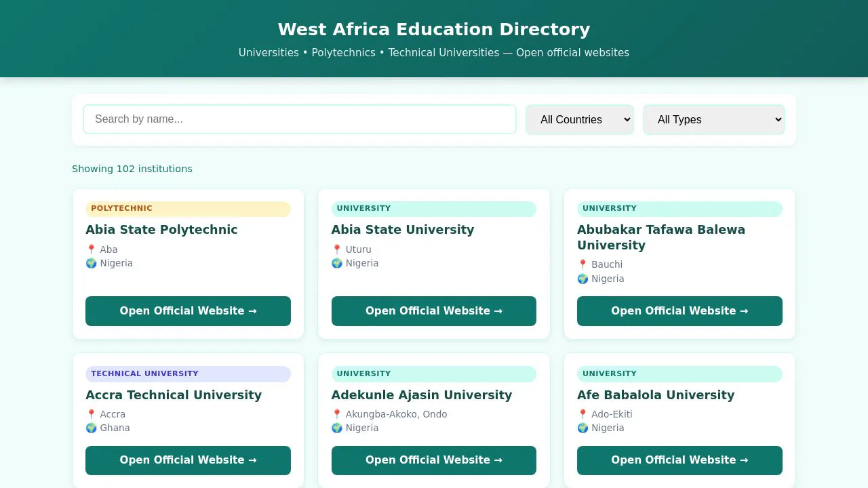Click the Afe Babalola University title
Image resolution: width=868 pixels, height=488 pixels.
pos(656,395)
